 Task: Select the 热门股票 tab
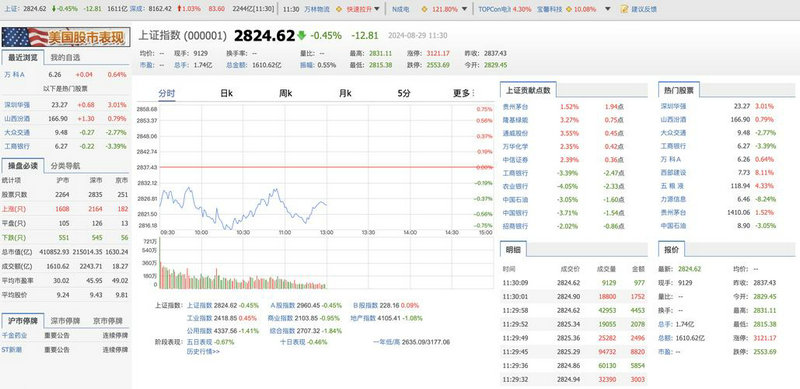(x=679, y=90)
